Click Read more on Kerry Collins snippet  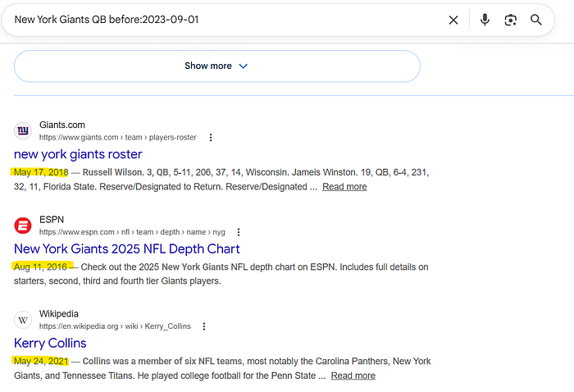353,376
